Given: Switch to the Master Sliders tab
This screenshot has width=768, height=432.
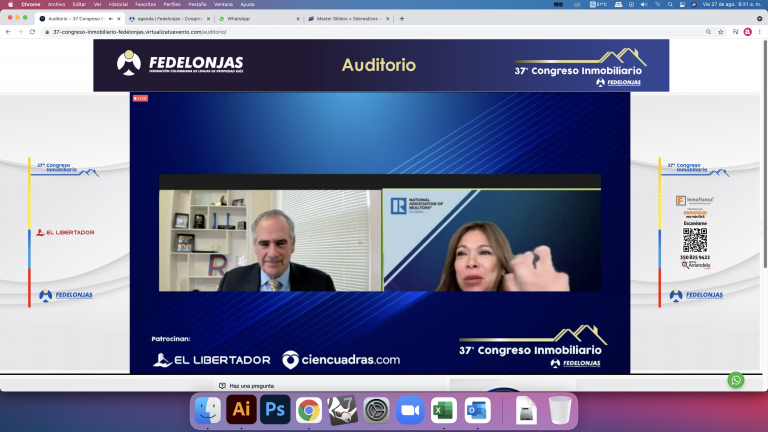Looking at the screenshot, I should coord(347,19).
